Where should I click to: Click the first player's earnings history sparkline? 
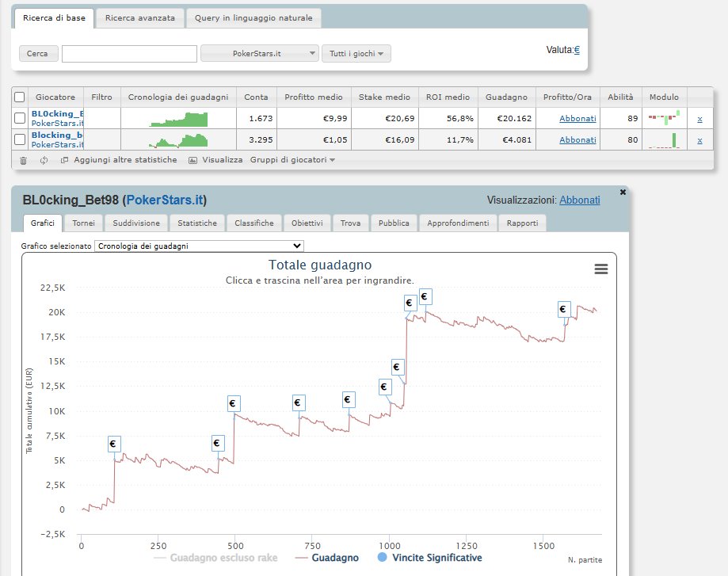tap(178, 119)
